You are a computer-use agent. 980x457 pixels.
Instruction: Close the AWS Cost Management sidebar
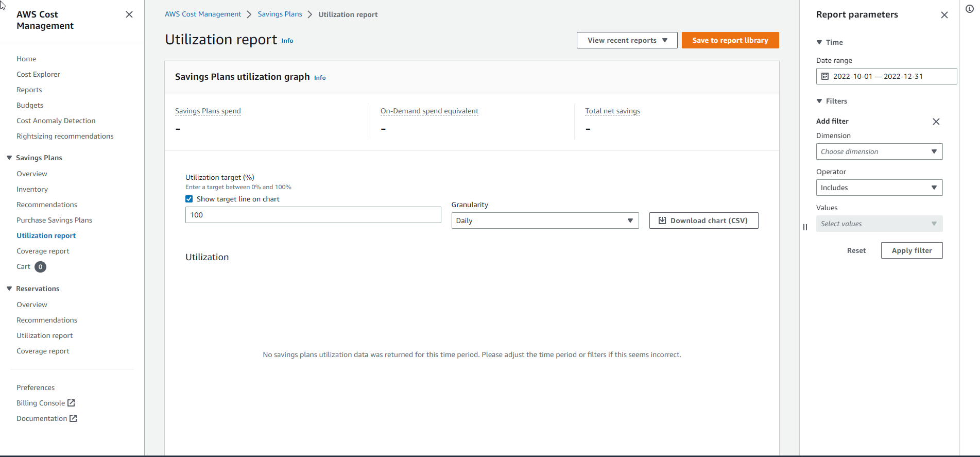pyautogui.click(x=129, y=14)
